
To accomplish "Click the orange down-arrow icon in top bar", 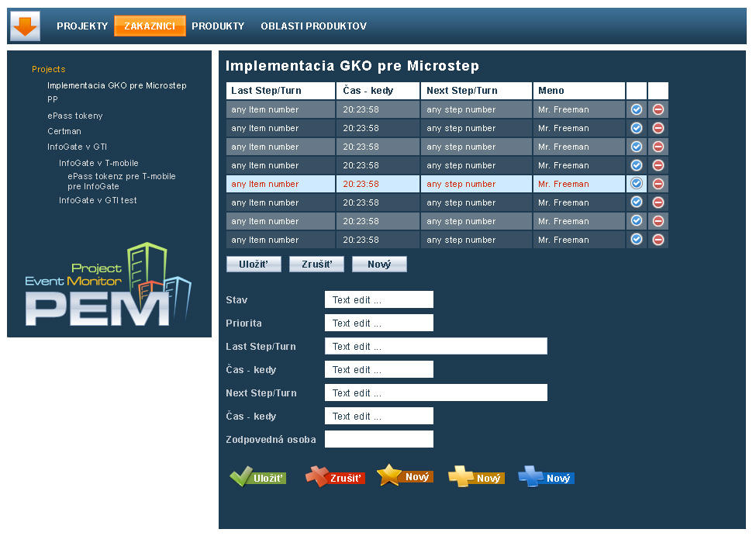I will [25, 26].
